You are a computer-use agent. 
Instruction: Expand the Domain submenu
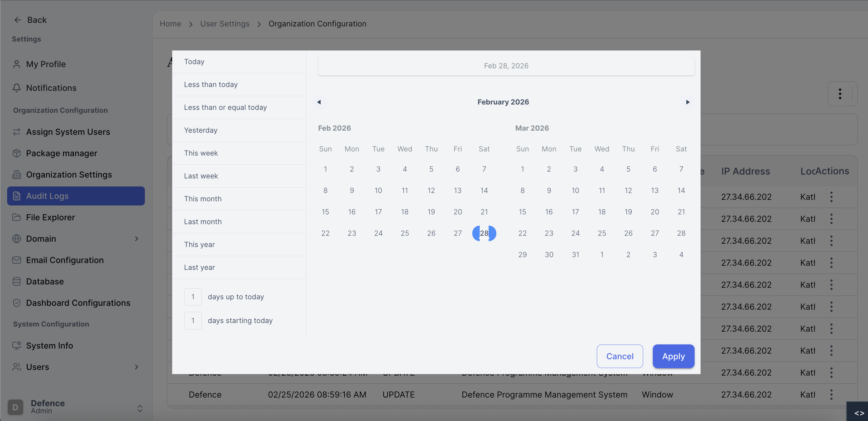click(x=137, y=238)
